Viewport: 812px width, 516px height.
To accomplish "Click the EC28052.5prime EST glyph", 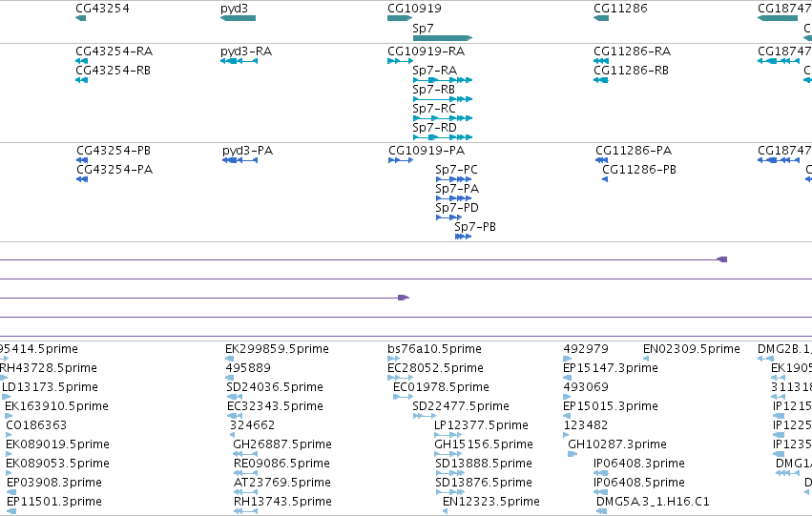I will [x=401, y=378].
